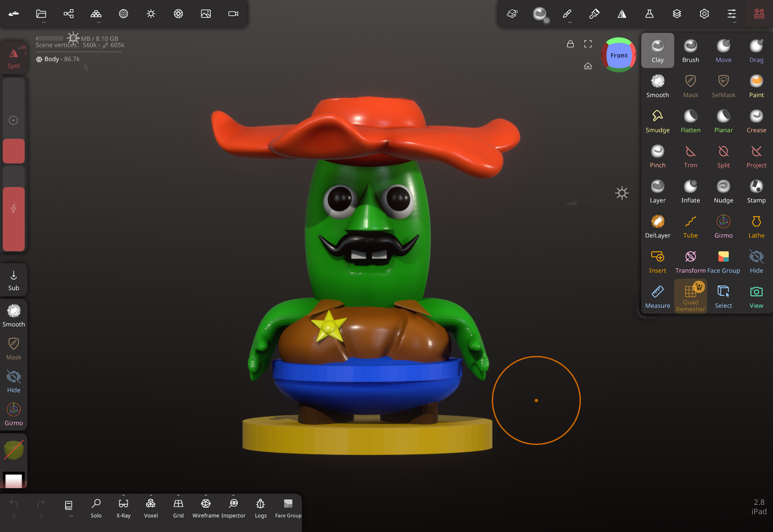The image size is (773, 532).
Task: Select the Crease tool
Action: (x=756, y=121)
